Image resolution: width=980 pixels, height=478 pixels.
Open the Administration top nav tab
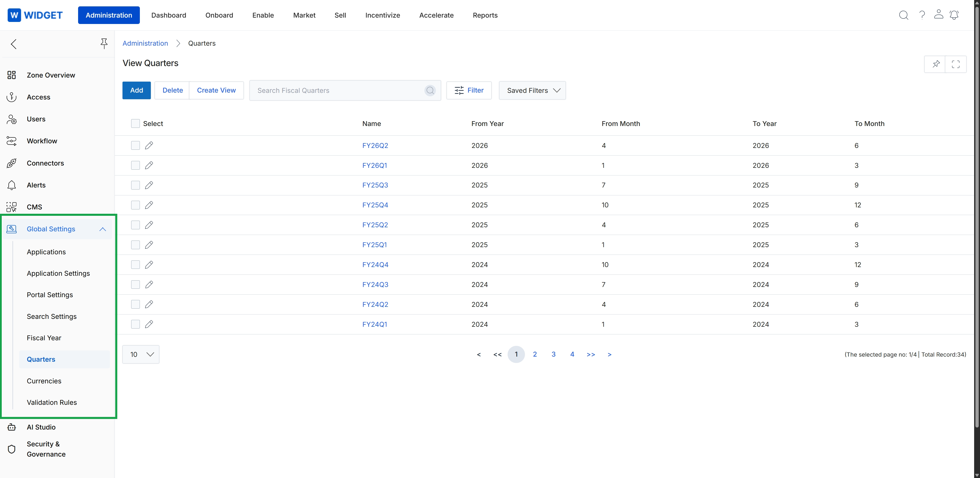point(109,15)
